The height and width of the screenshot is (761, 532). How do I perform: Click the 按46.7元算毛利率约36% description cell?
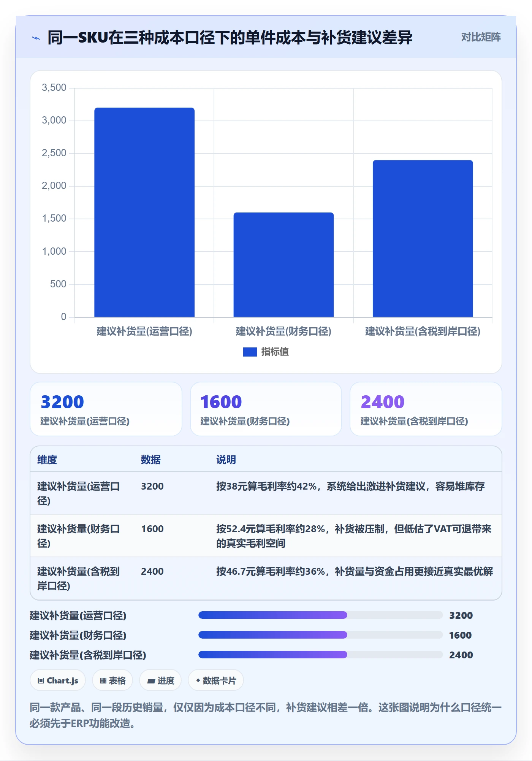coord(355,572)
